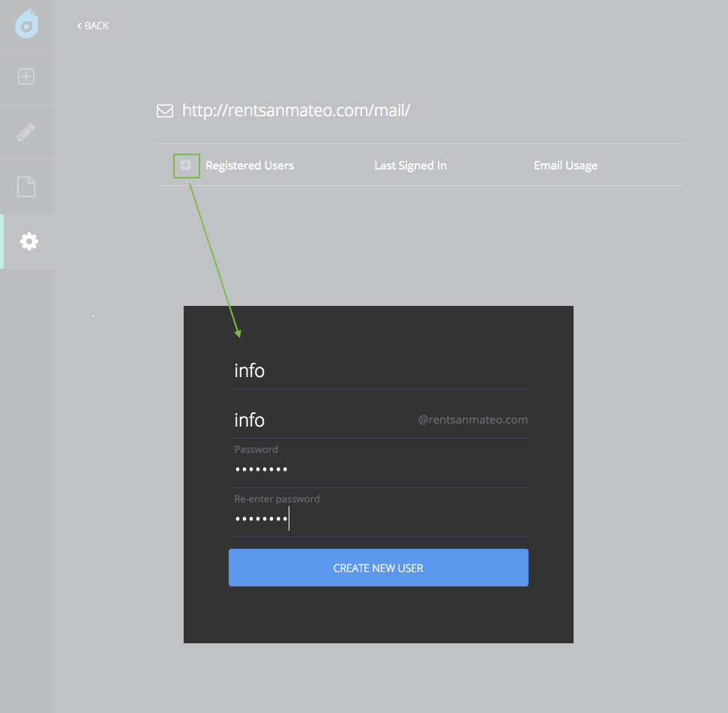Focus the Password field

(x=378, y=469)
